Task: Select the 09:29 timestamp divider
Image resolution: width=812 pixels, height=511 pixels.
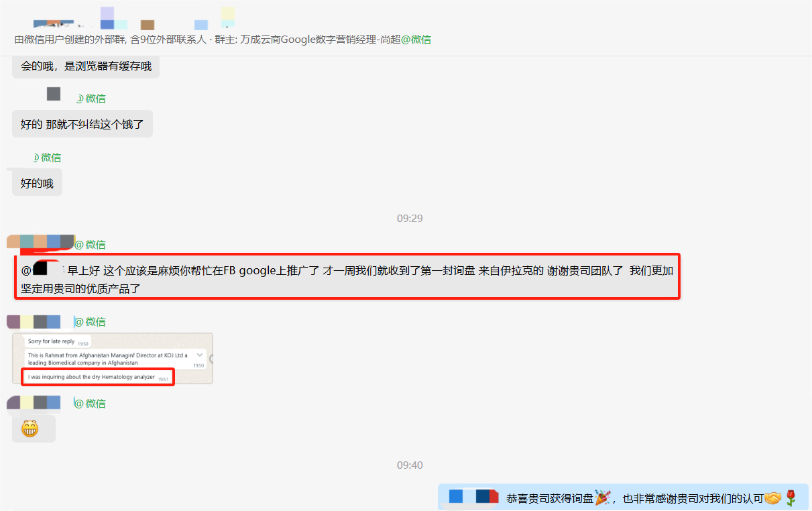Action: [410, 217]
